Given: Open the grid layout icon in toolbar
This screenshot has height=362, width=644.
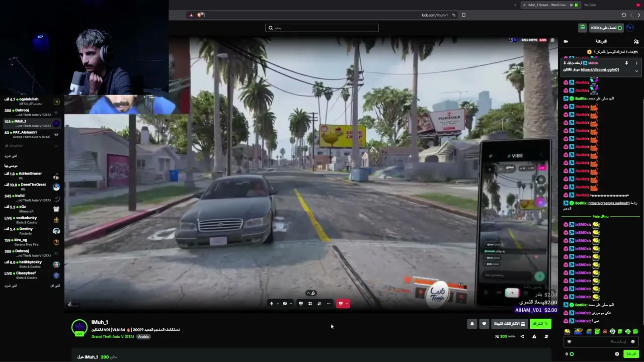Looking at the screenshot, I should click(x=310, y=304).
